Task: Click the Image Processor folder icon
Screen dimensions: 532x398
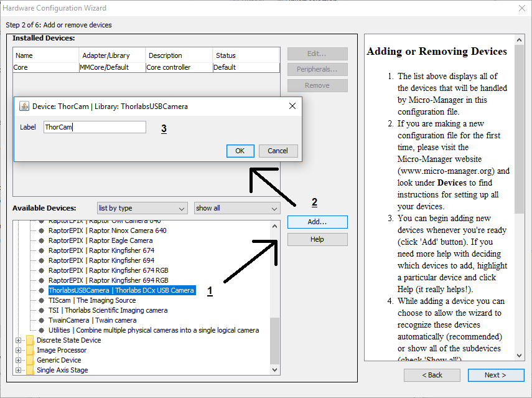Action: click(30, 350)
